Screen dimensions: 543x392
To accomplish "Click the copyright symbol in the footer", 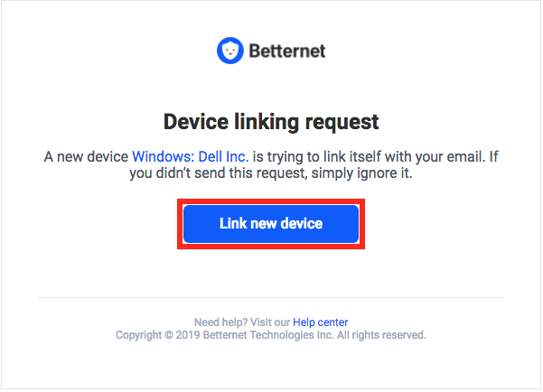I will 169,335.
